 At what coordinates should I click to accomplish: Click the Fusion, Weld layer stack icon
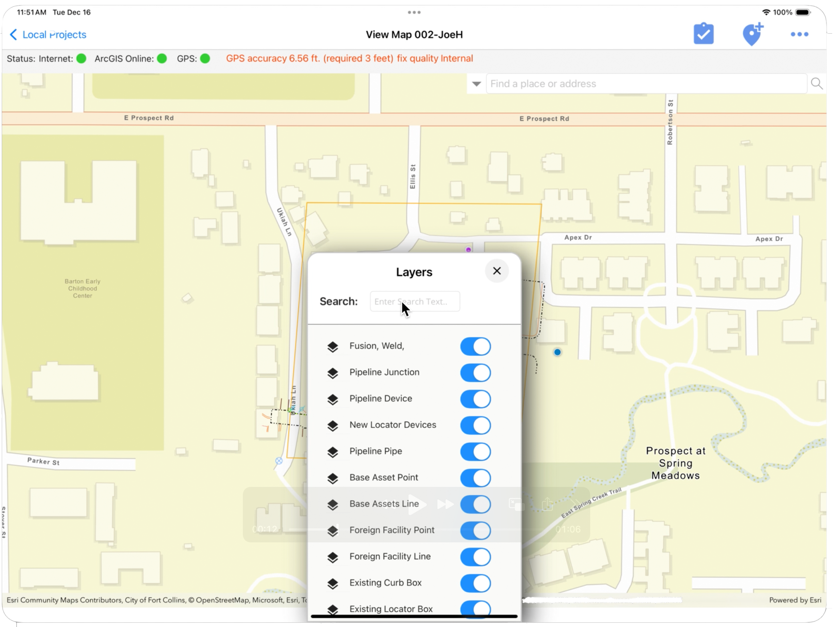333,347
